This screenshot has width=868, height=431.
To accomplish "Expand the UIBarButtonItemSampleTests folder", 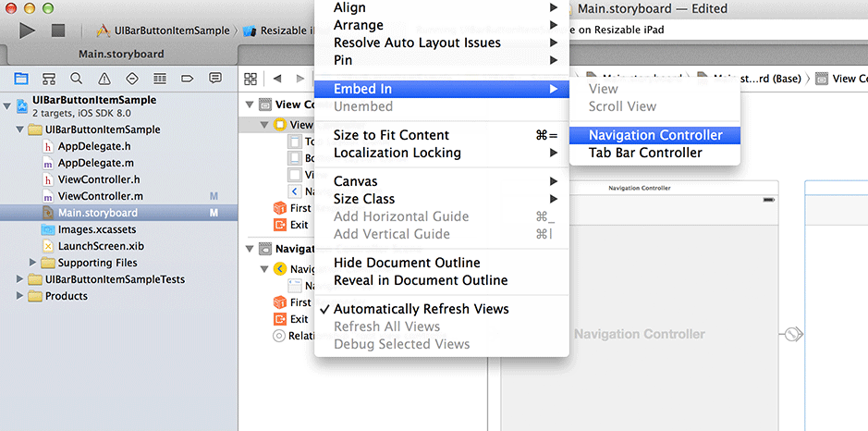I will coord(20,279).
